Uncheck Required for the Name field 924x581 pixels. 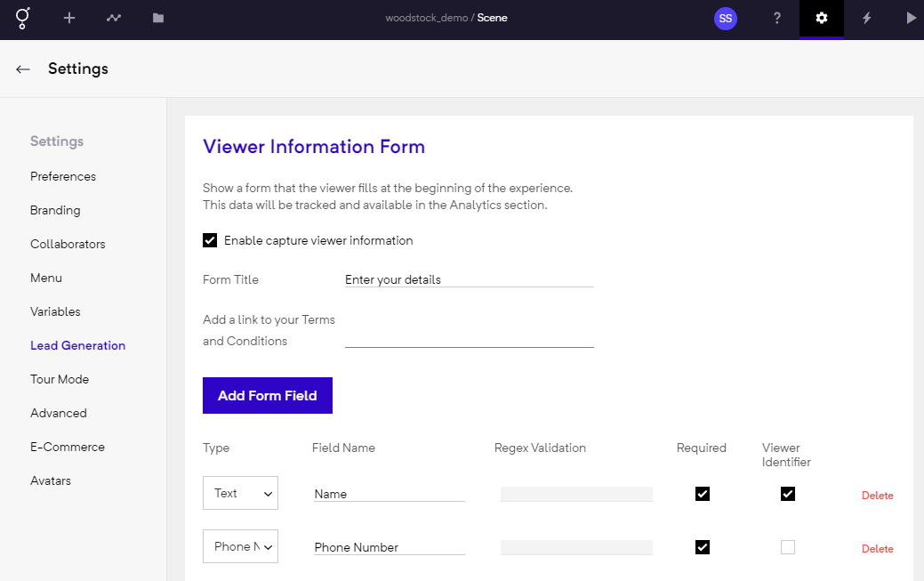(x=703, y=494)
